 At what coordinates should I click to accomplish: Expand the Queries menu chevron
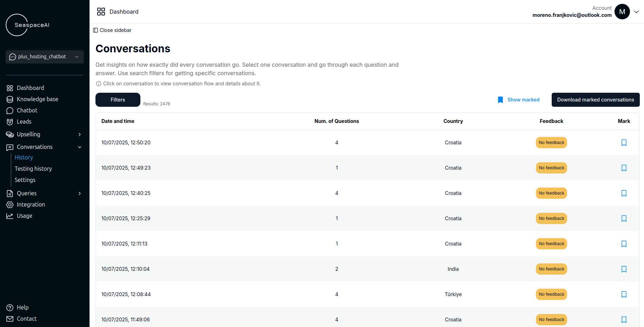(80, 194)
